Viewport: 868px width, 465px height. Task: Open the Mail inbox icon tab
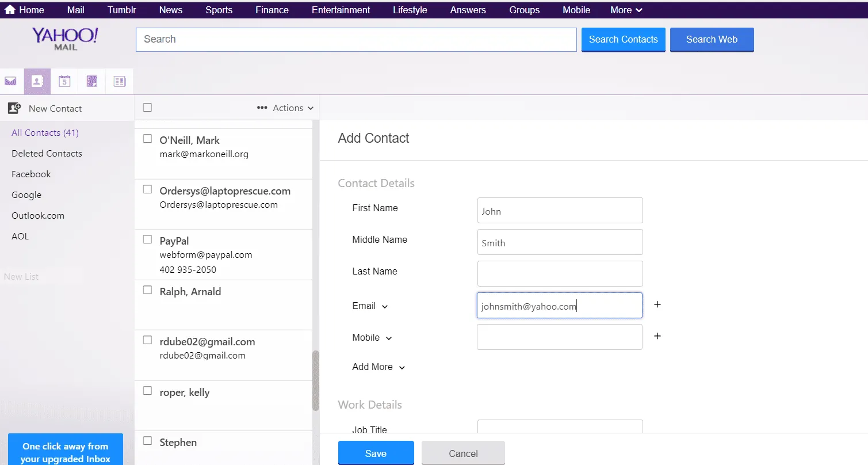(10, 82)
